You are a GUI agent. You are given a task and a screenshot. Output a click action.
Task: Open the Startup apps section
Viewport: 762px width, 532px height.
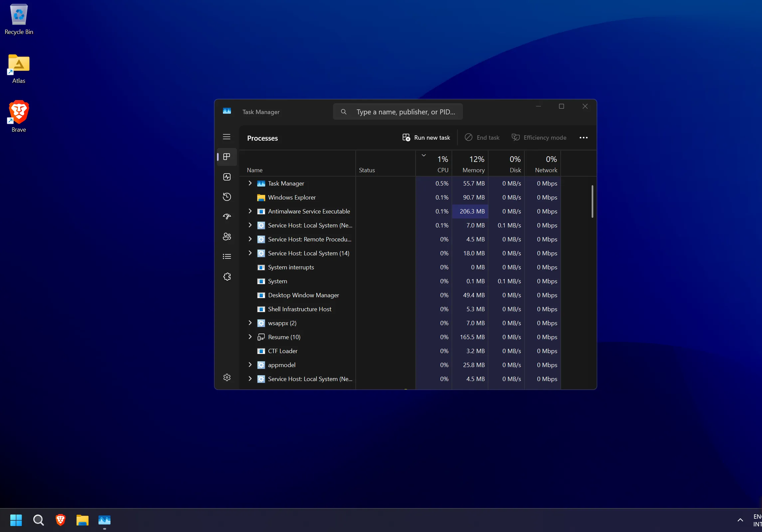[227, 216]
